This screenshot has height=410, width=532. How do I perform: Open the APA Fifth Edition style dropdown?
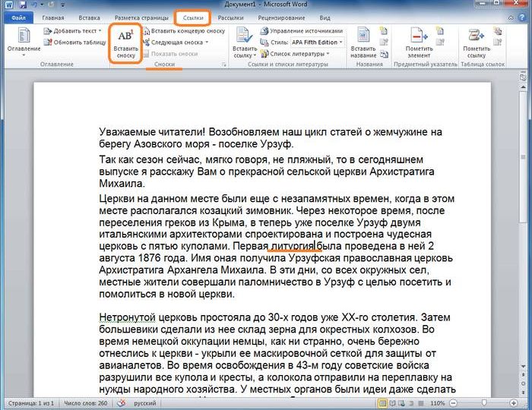click(340, 43)
